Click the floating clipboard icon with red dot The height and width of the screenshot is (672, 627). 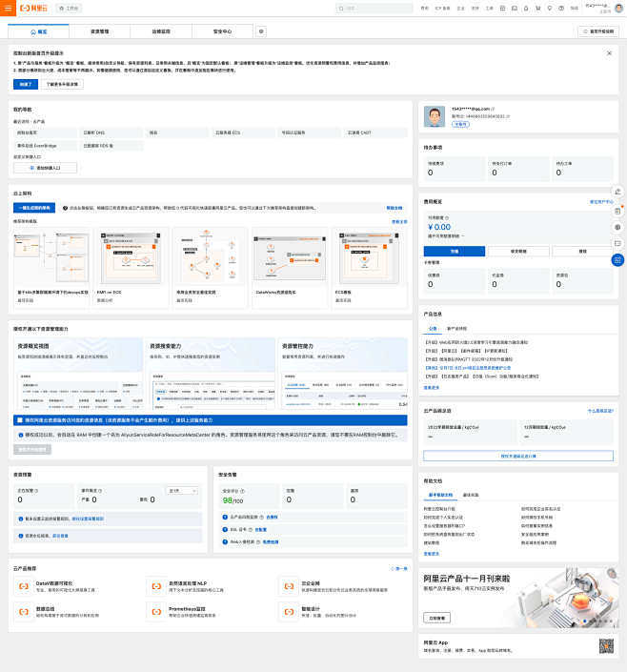coord(617,211)
